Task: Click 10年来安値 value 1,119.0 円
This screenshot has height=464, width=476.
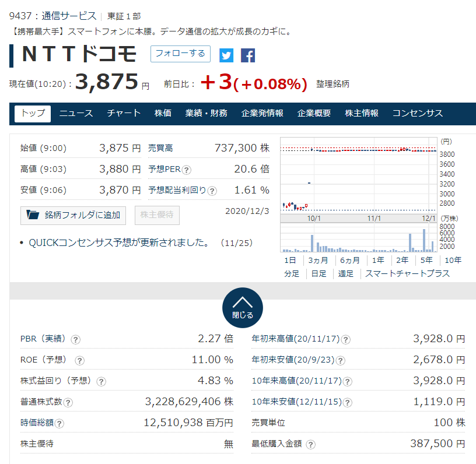Action: pos(439,402)
